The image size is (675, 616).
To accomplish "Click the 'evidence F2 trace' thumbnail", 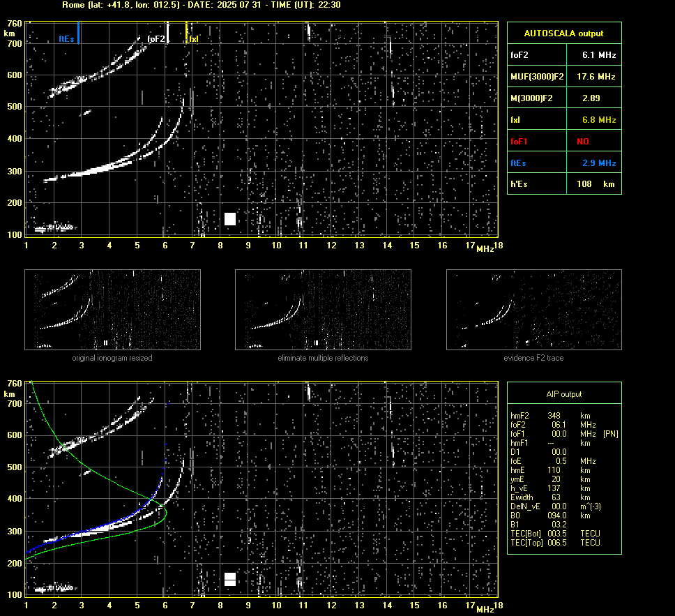I will click(x=534, y=310).
